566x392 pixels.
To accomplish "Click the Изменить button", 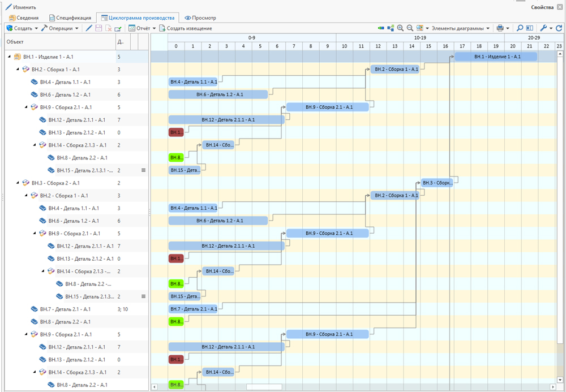I will [21, 7].
